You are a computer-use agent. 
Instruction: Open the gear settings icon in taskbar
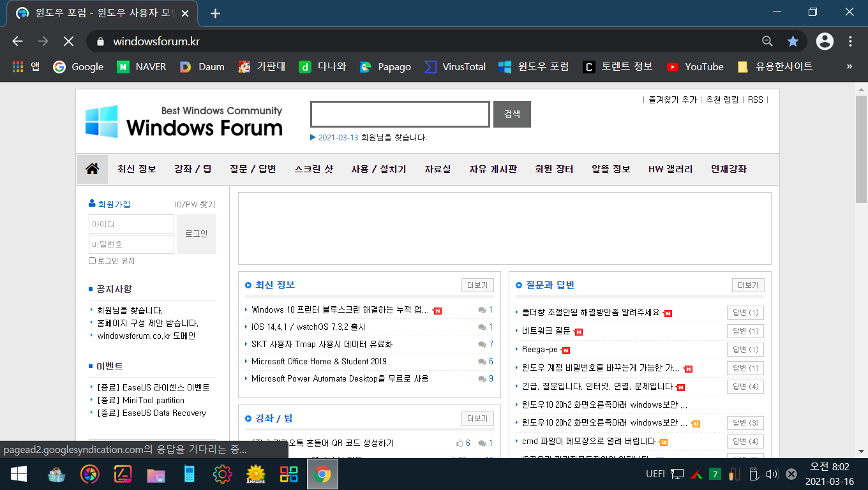pos(222,474)
